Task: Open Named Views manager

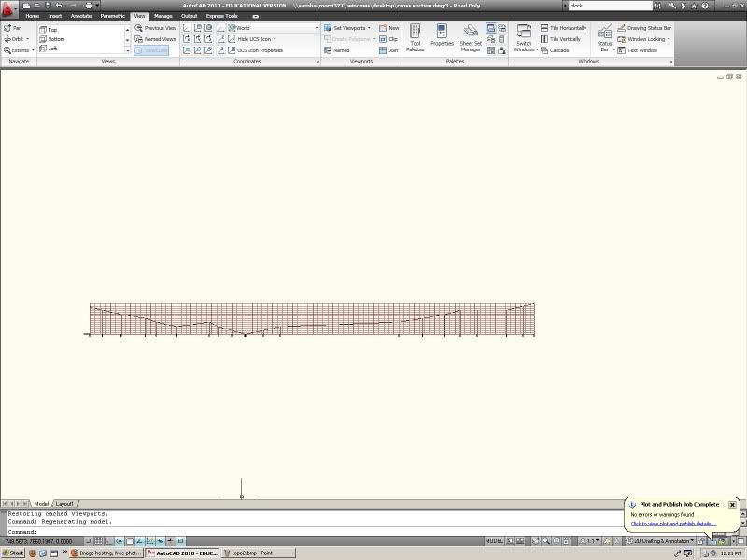Action: coord(155,39)
